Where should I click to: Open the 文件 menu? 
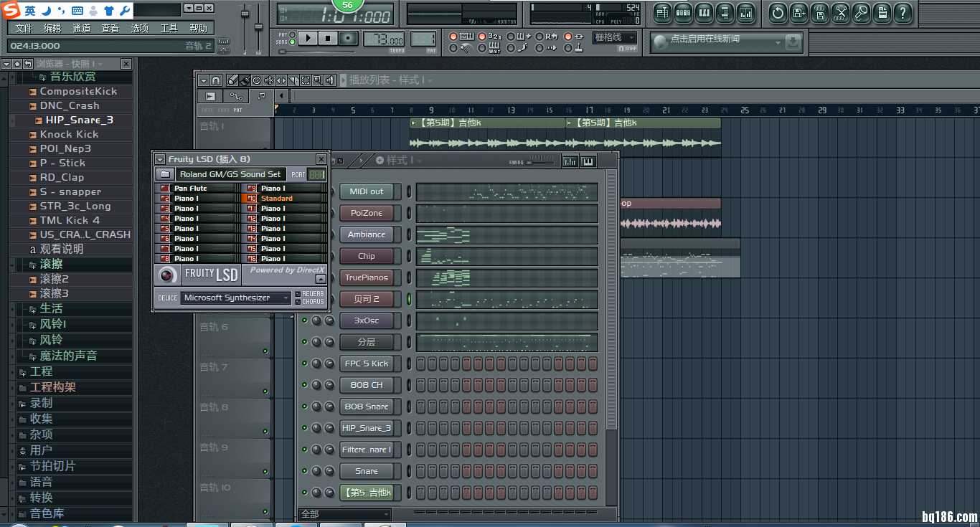point(24,28)
